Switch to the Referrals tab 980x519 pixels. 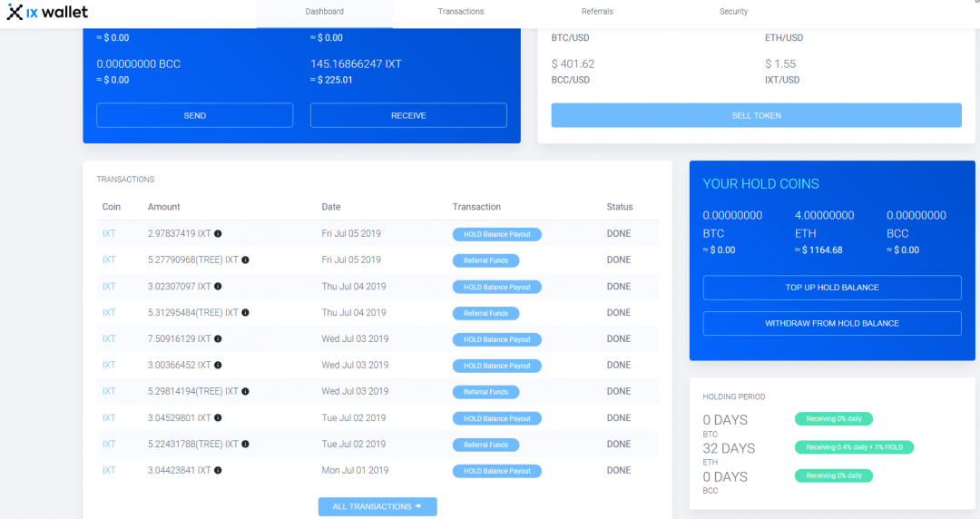coord(597,12)
